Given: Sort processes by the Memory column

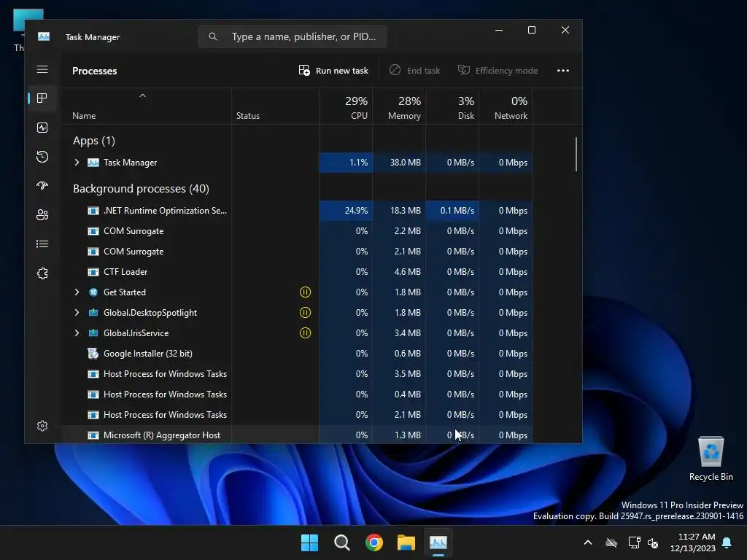Looking at the screenshot, I should point(399,107).
